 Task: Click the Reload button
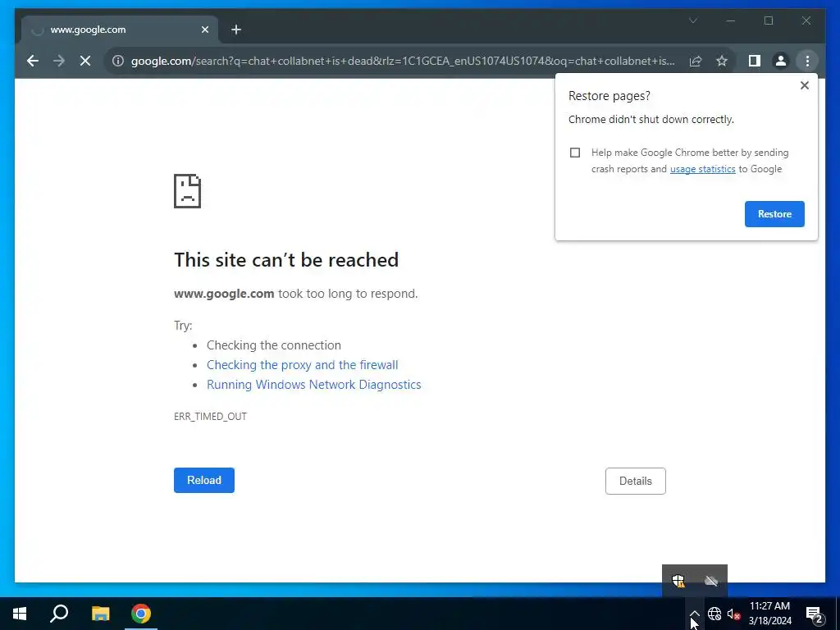pyautogui.click(x=204, y=480)
